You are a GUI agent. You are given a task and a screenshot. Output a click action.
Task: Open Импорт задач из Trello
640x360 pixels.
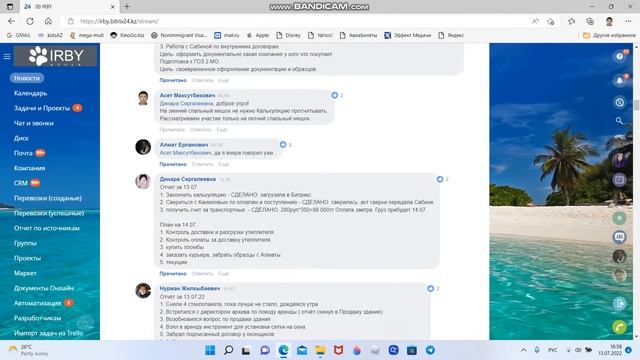point(49,333)
